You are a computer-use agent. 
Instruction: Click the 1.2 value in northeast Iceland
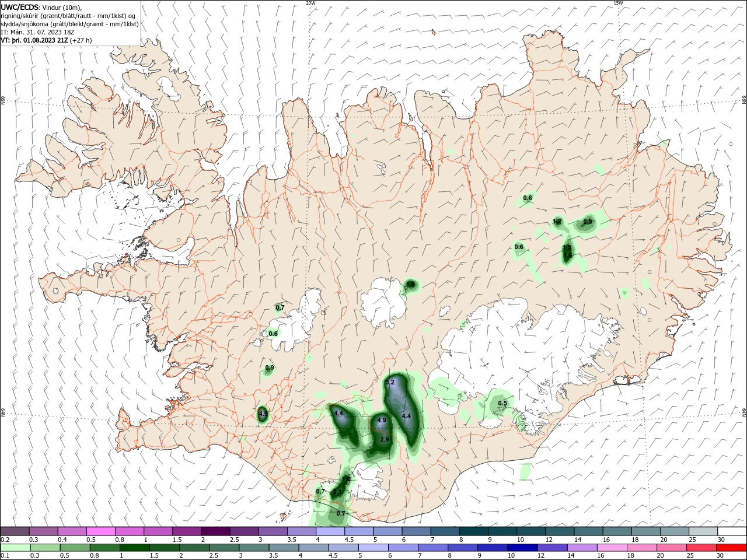pos(557,221)
